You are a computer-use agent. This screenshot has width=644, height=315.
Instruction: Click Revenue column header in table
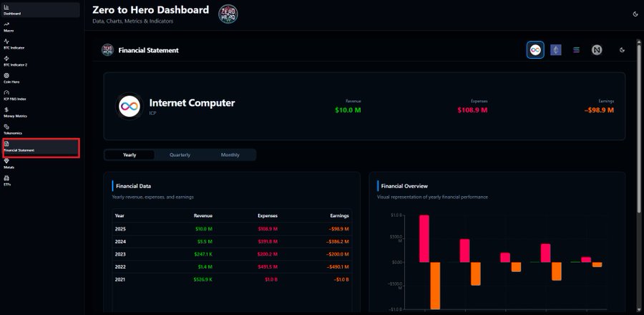pos(203,215)
